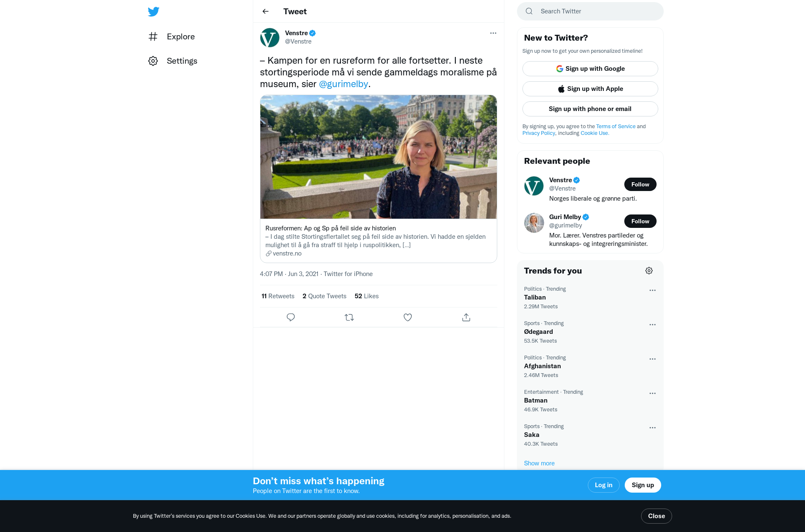Retweet using the retweet arrows icon
This screenshot has height=532, width=805.
point(349,317)
